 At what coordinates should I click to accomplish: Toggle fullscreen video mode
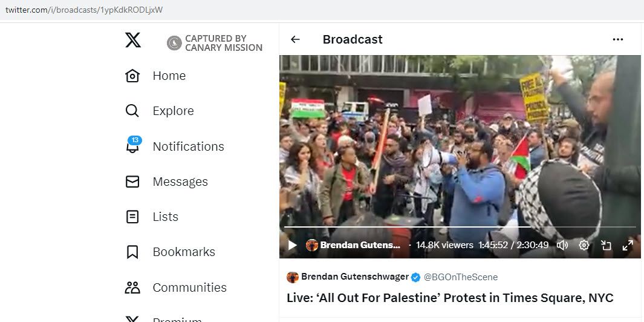click(x=628, y=246)
